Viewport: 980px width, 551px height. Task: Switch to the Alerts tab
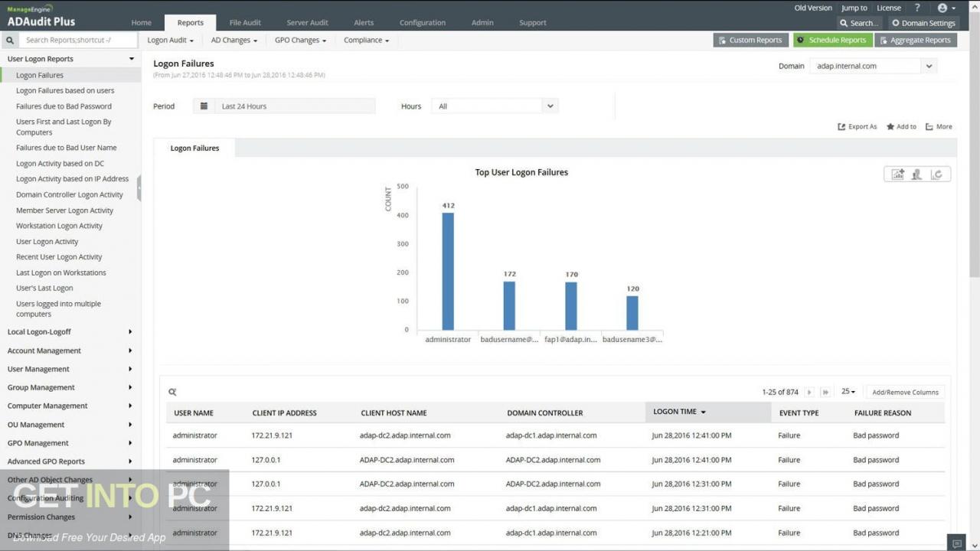click(x=364, y=23)
